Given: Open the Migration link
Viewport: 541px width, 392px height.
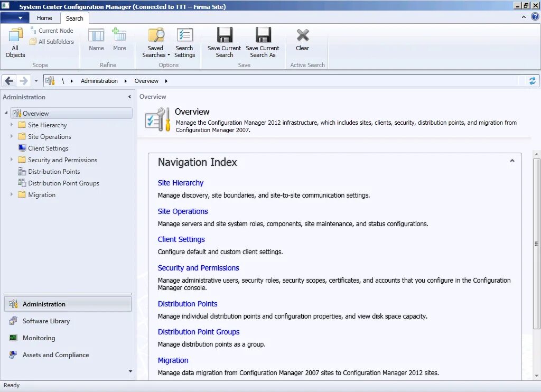Looking at the screenshot, I should 173,361.
